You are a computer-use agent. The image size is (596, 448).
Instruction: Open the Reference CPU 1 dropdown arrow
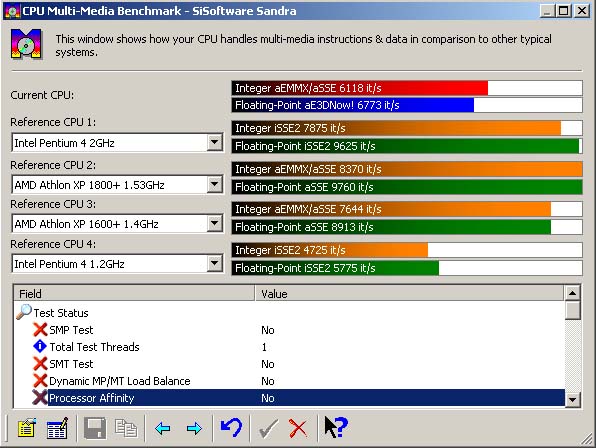215,142
